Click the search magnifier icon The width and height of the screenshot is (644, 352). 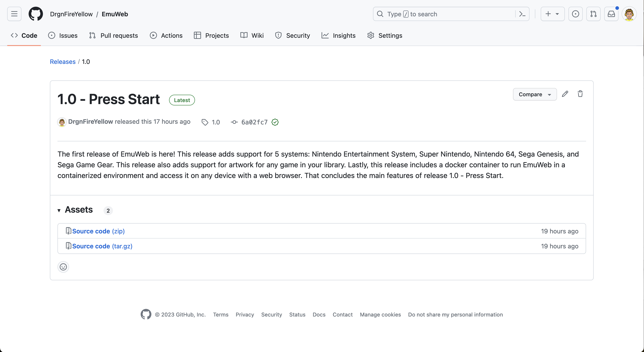click(x=380, y=14)
